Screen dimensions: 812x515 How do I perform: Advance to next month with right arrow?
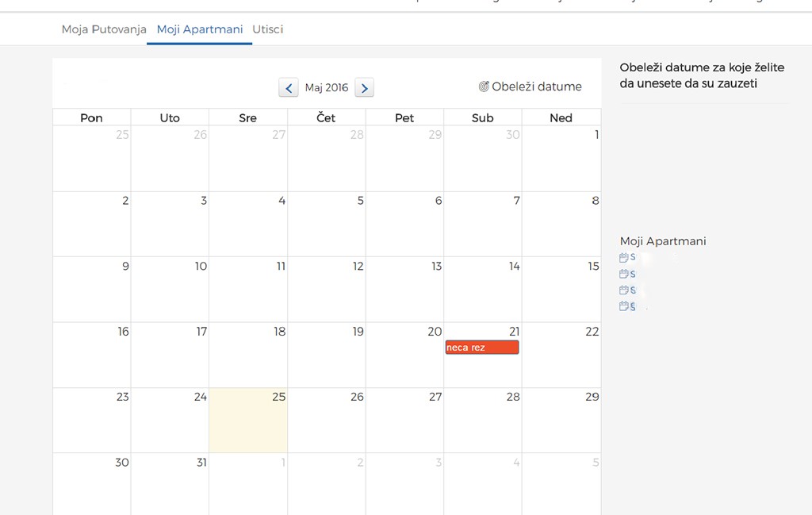pos(364,88)
